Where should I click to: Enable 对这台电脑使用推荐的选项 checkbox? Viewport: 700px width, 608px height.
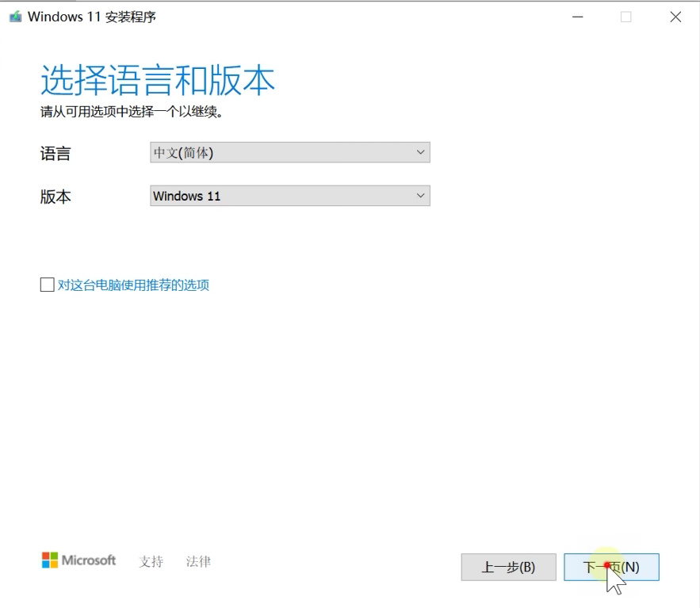click(48, 285)
